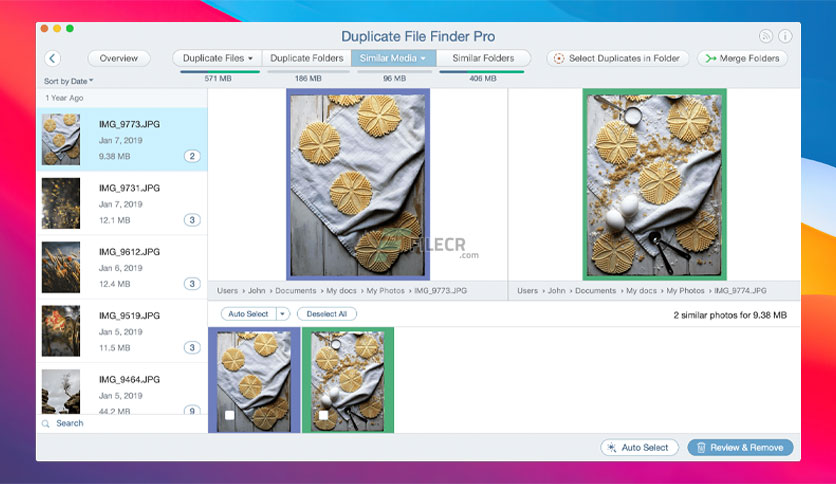Click the magnifier search icon

click(46, 424)
